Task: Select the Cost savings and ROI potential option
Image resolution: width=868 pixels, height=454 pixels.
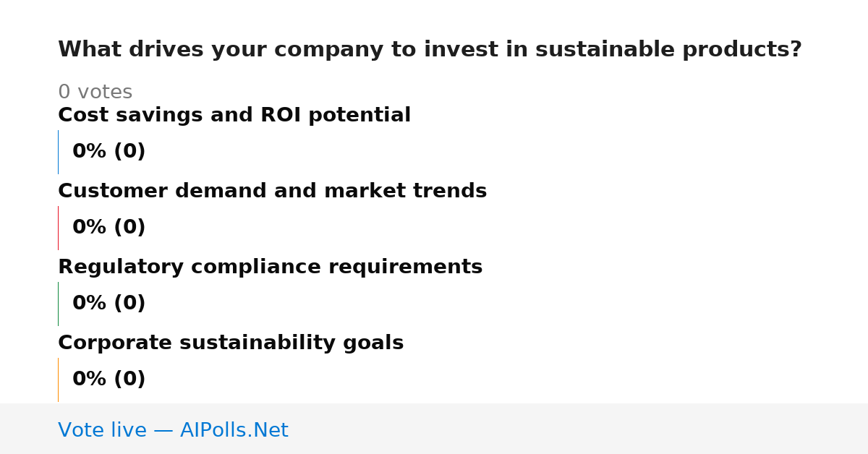Action: point(234,115)
